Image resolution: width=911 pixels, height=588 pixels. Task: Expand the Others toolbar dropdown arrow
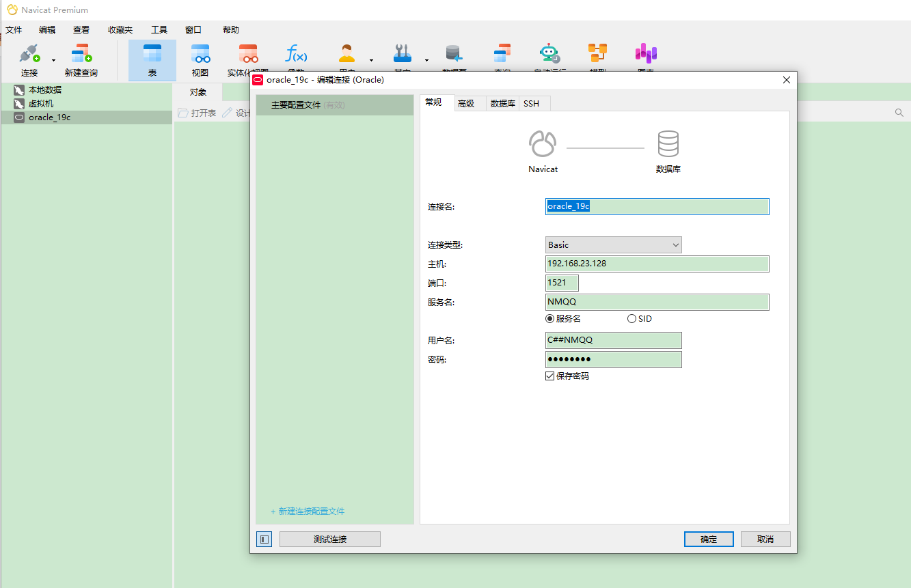pyautogui.click(x=426, y=60)
